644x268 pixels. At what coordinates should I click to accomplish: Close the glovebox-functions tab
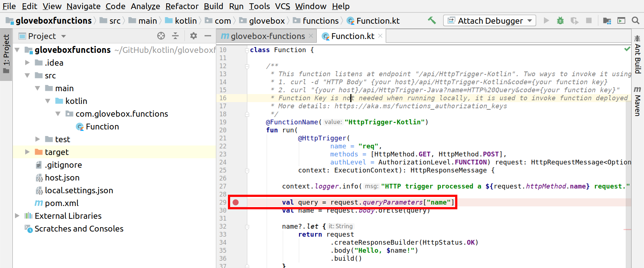[311, 36]
